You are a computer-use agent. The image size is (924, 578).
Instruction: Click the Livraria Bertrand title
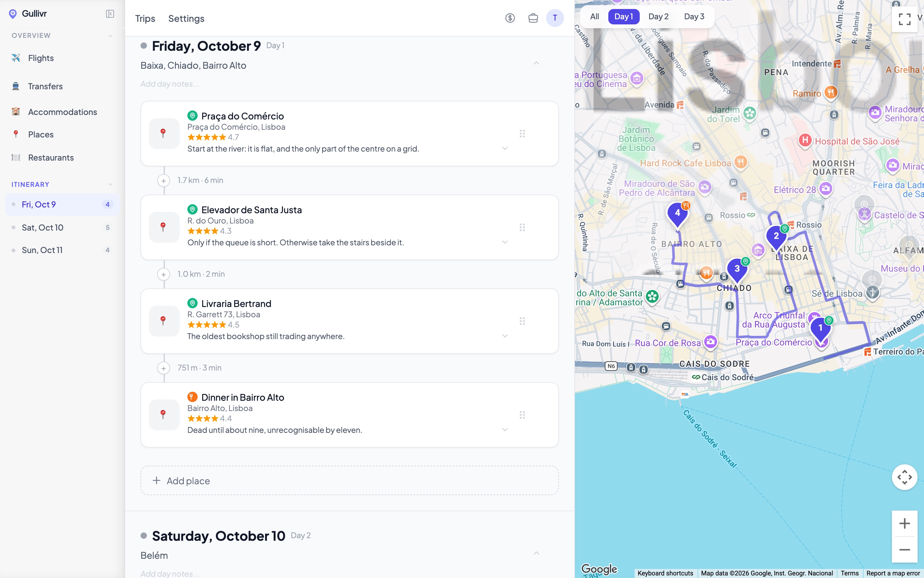236,303
